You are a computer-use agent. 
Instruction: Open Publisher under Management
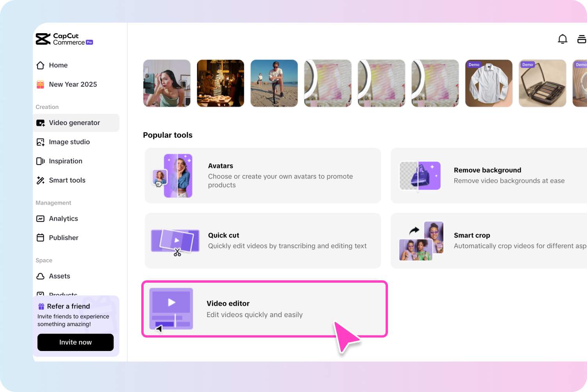[x=64, y=238]
